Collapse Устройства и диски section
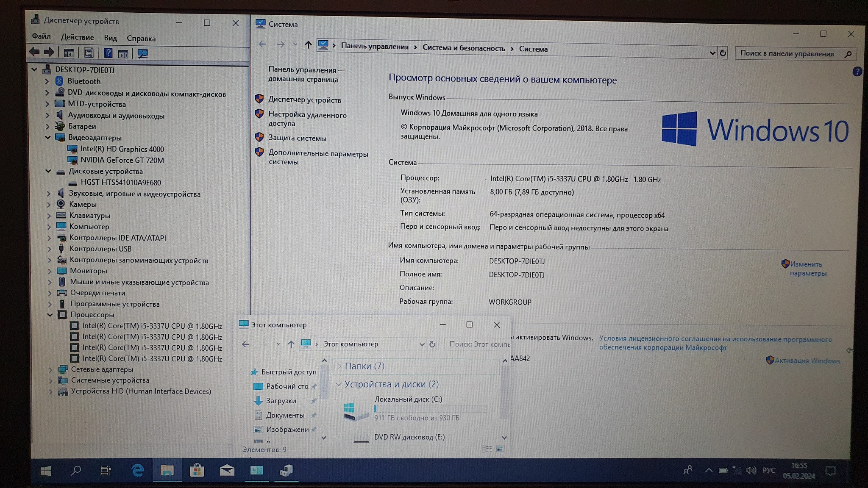Image resolution: width=868 pixels, height=488 pixels. [339, 384]
